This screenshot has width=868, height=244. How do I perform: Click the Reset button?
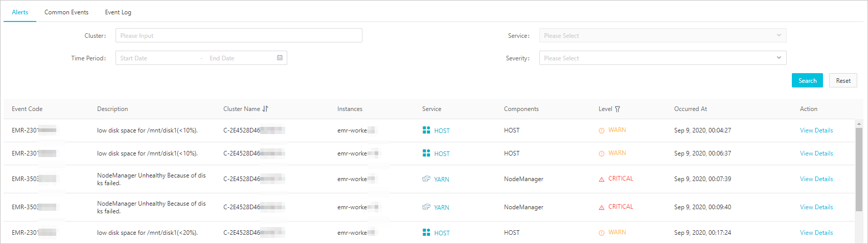click(843, 80)
